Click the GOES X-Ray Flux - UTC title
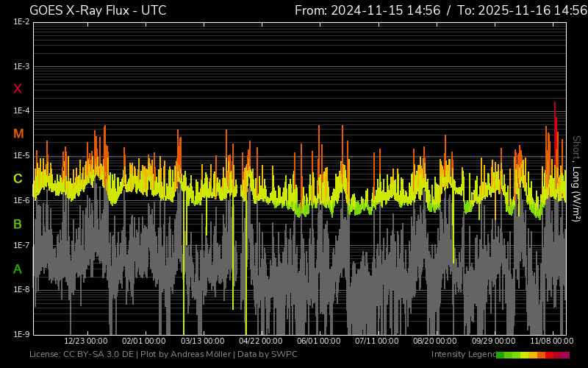This screenshot has height=368, width=588. tap(98, 10)
